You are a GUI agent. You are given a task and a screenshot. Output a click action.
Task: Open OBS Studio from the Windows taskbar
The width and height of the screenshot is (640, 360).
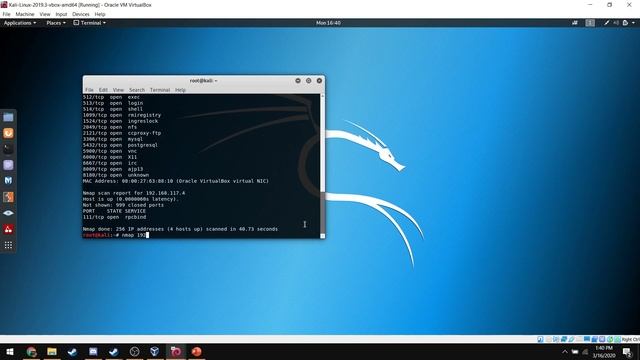tap(134, 352)
